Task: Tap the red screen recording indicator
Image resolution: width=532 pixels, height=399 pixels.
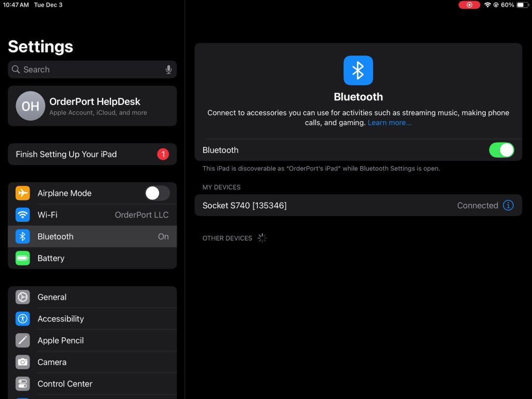Action: click(469, 5)
